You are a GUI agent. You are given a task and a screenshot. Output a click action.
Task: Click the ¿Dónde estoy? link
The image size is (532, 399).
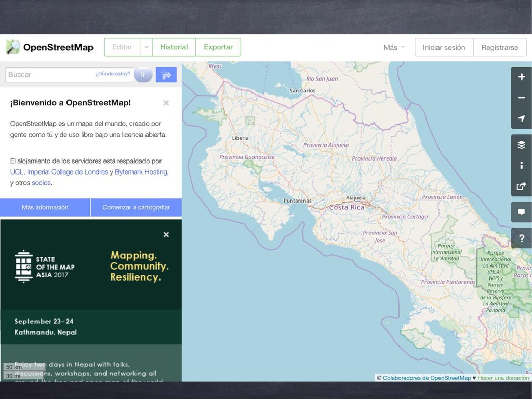click(x=113, y=74)
